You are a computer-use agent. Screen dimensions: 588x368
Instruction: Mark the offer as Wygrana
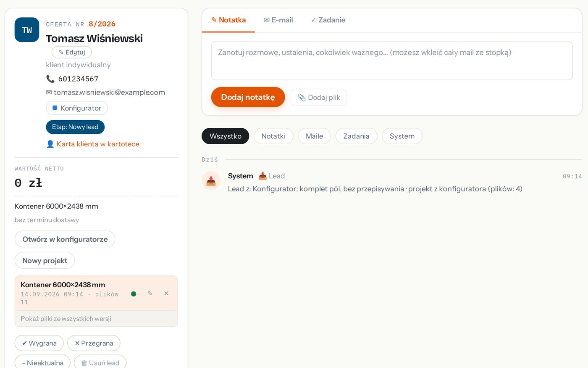coord(39,343)
